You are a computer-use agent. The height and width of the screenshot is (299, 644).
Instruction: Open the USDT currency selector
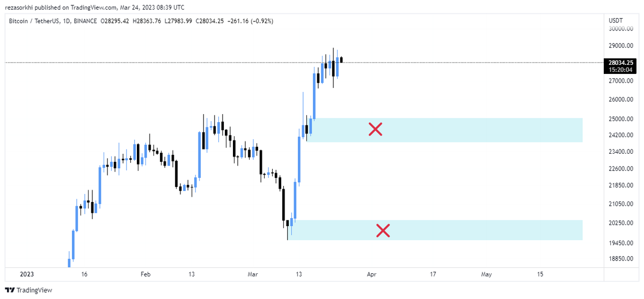[x=615, y=20]
